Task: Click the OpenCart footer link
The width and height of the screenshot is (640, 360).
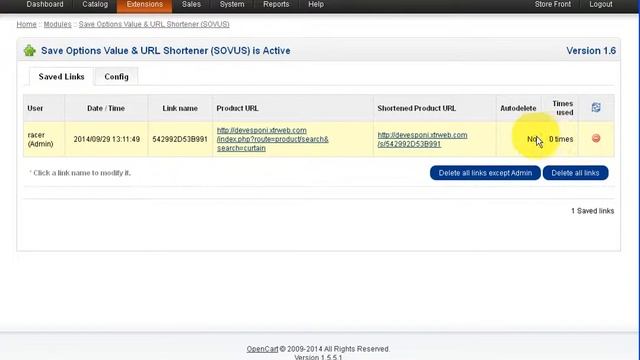Action: (x=262, y=349)
